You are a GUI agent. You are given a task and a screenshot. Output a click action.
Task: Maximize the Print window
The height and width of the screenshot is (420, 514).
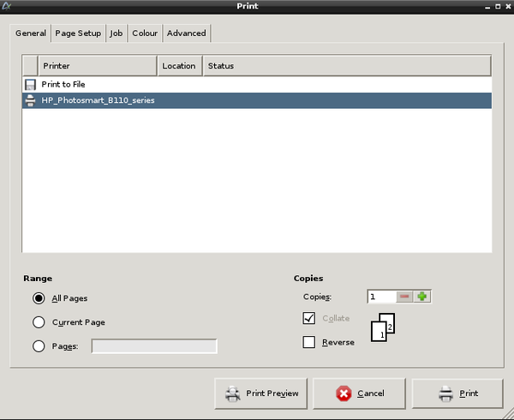(x=498, y=6)
